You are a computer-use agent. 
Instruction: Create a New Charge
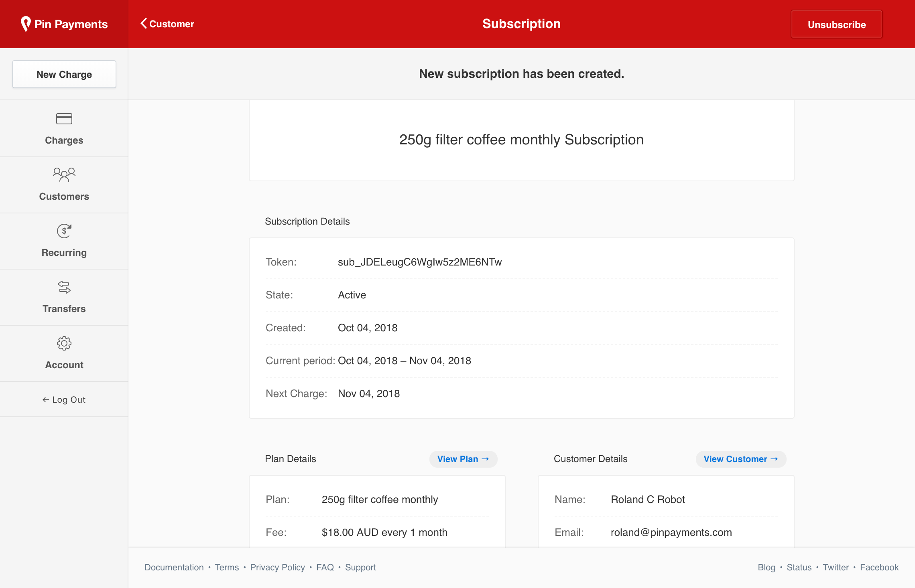point(64,74)
